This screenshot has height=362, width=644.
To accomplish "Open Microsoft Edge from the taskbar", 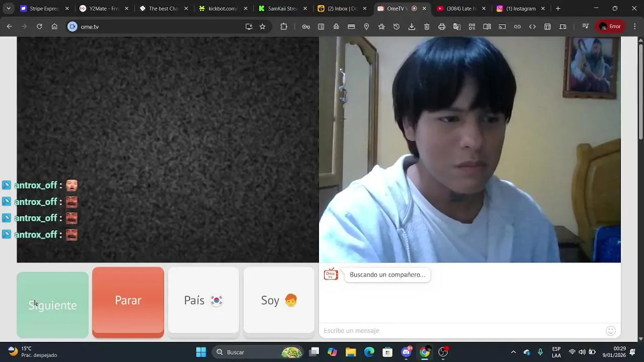I will pyautogui.click(x=369, y=352).
